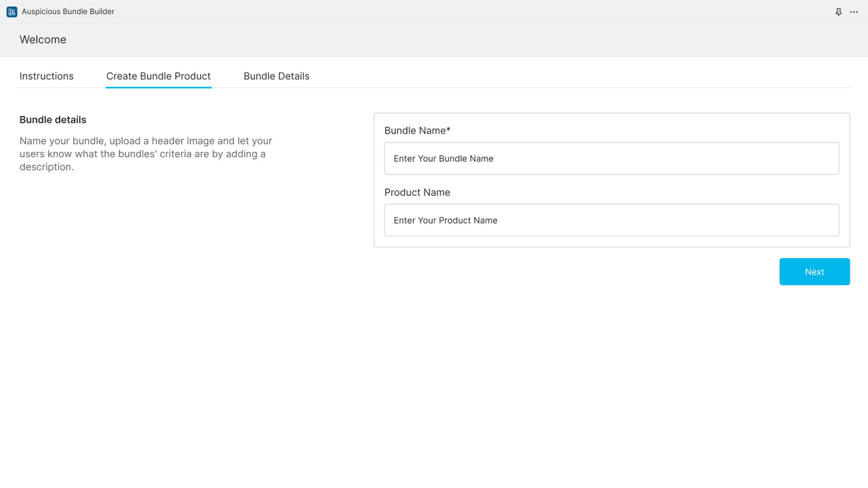Image resolution: width=868 pixels, height=488 pixels.
Task: Click the Bundle Name label
Action: (417, 130)
